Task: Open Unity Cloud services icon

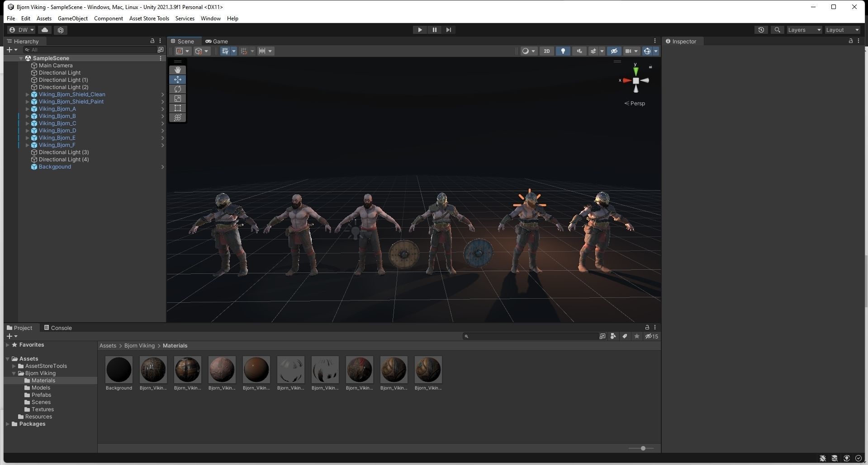Action: click(45, 30)
